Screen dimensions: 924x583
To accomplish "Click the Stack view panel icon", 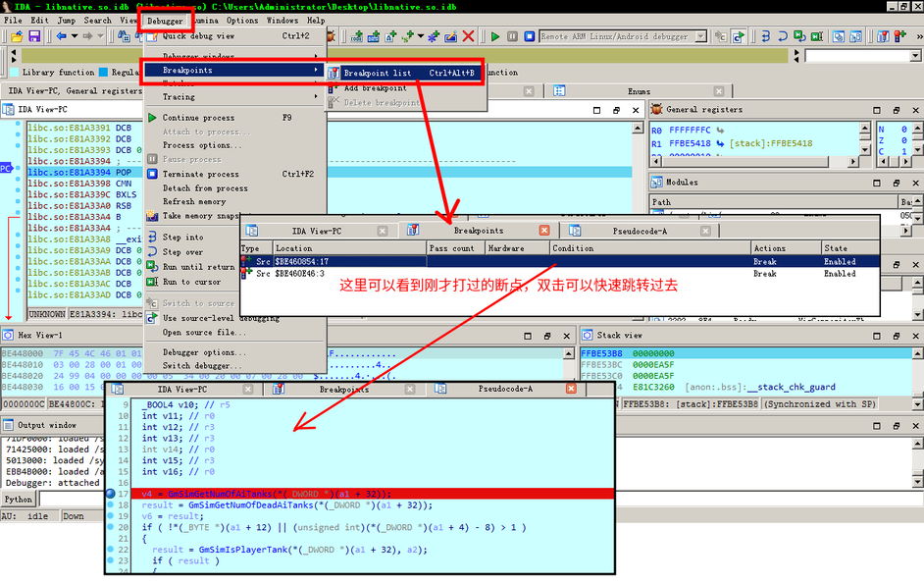I will [x=588, y=335].
